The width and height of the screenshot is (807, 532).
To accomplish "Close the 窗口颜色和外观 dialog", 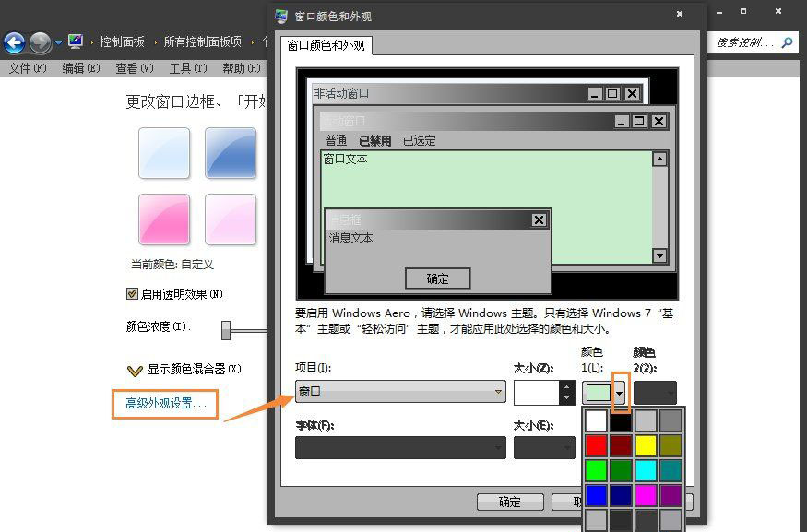I will (x=680, y=14).
